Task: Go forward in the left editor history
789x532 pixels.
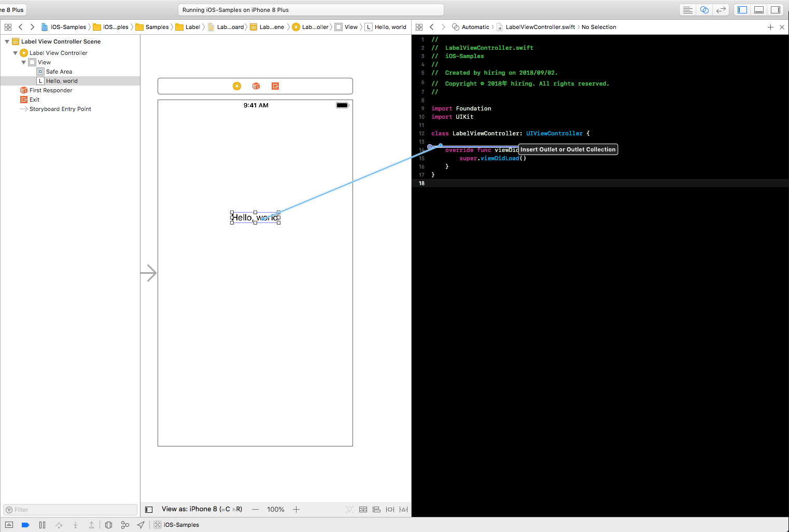Action: coord(32,27)
